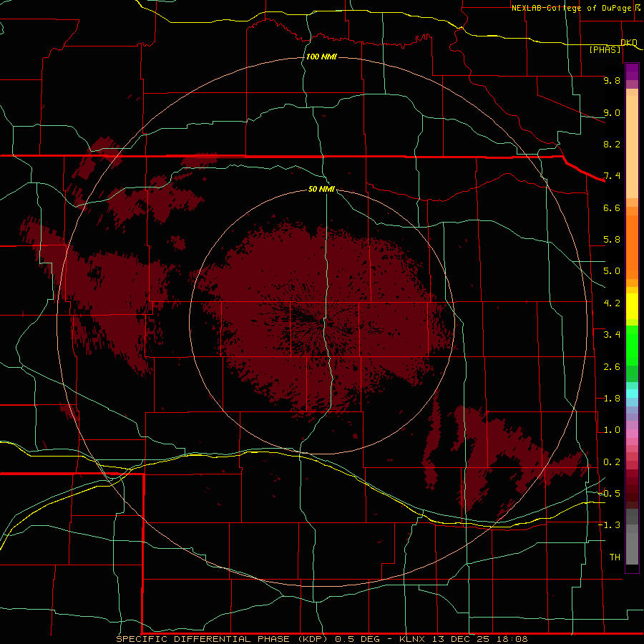
Task: Click the 8.2 value on the scale
Action: 612,144
